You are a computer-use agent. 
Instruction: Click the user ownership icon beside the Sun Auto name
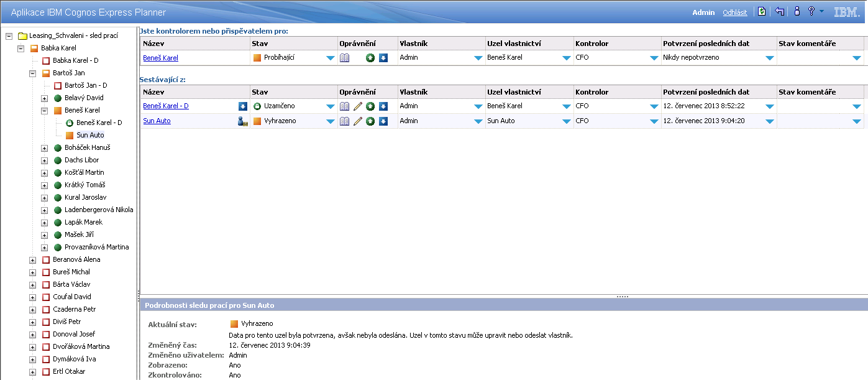coord(243,121)
